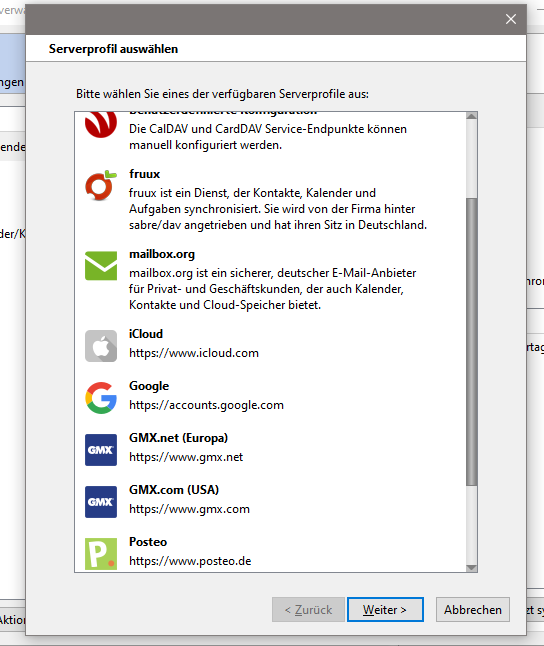The image size is (544, 646).
Task: Select the fruux profile title
Action: pos(145,174)
